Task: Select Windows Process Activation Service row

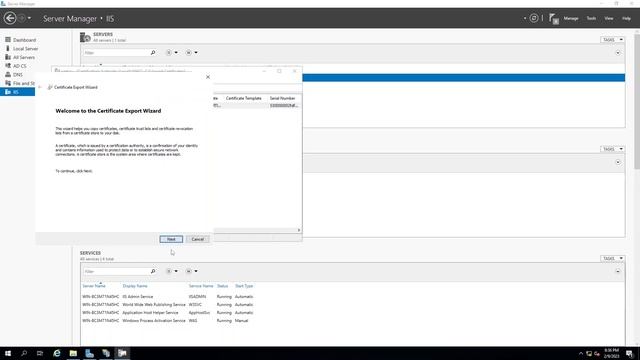Action: coord(168,321)
